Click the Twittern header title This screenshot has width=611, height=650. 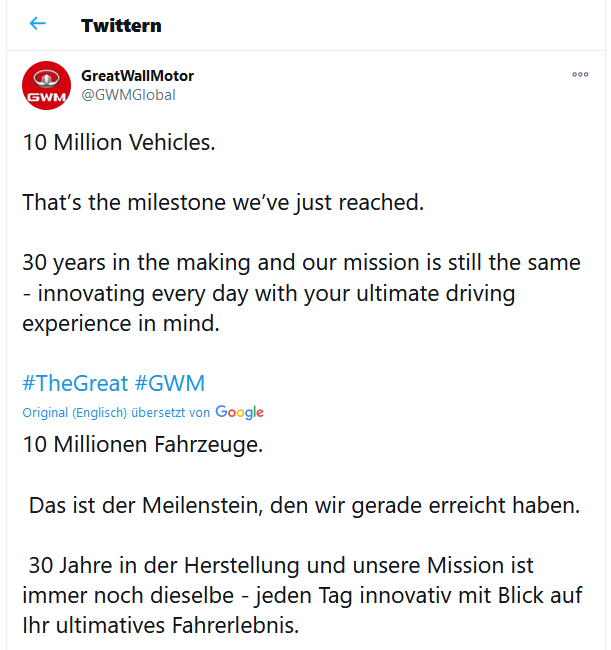(121, 25)
